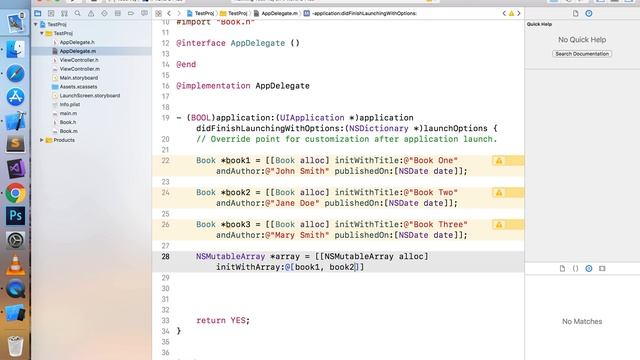Open Safari from the Dock
Image resolution: width=640 pixels, height=360 pixels.
(x=16, y=73)
